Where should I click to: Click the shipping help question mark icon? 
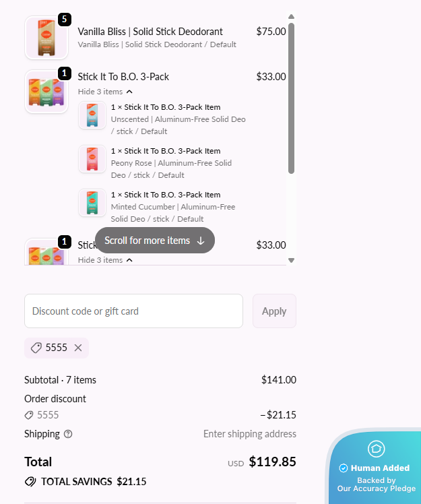click(68, 434)
